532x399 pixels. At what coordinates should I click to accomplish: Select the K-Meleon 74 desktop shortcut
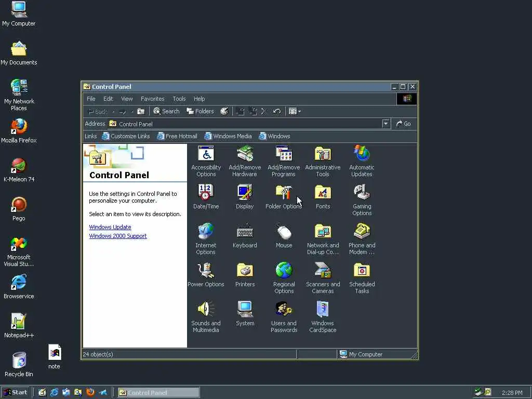(x=19, y=170)
